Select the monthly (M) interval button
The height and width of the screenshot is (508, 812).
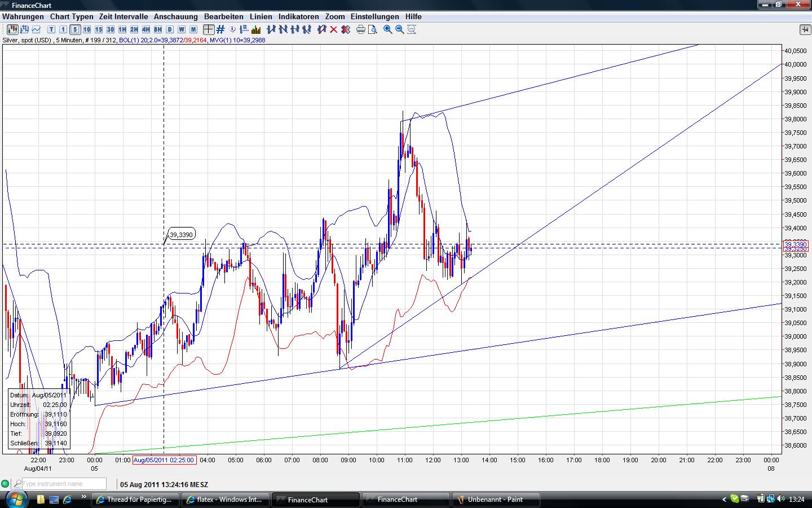pos(193,29)
